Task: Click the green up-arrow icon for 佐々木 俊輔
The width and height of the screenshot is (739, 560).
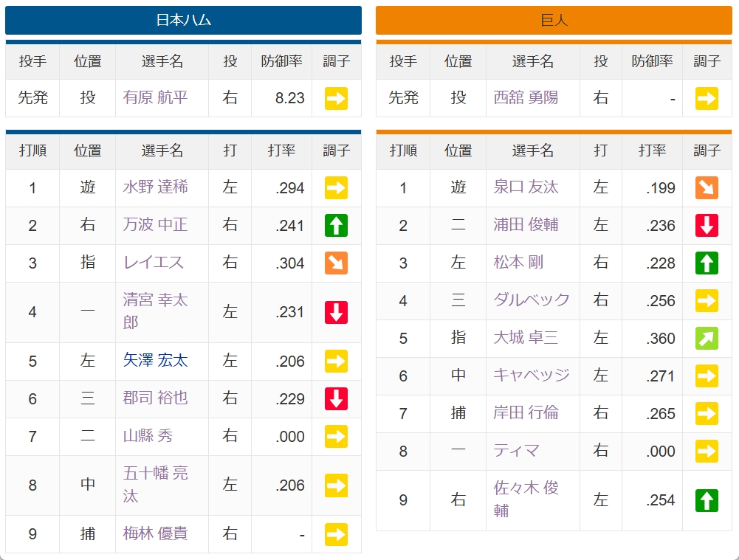Action: point(707,501)
